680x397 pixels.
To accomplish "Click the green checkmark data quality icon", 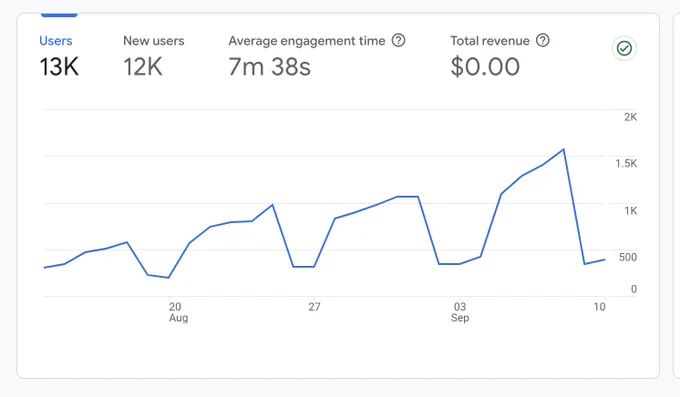I will (624, 48).
